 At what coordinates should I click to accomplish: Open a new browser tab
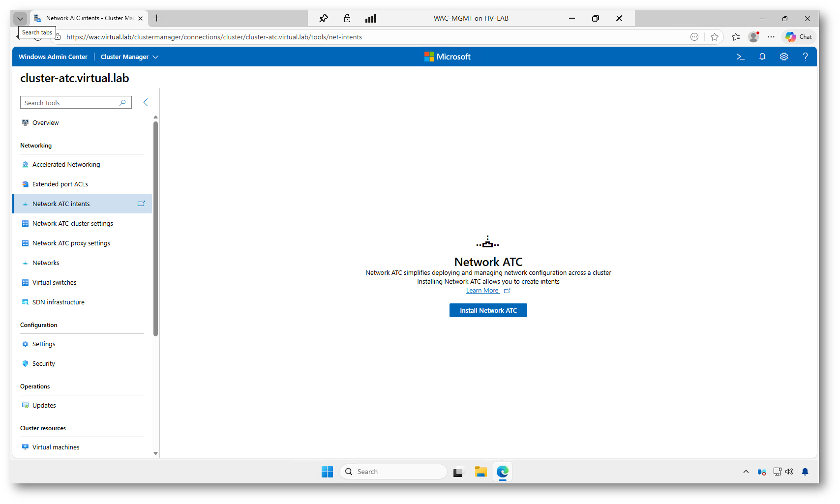(x=156, y=18)
